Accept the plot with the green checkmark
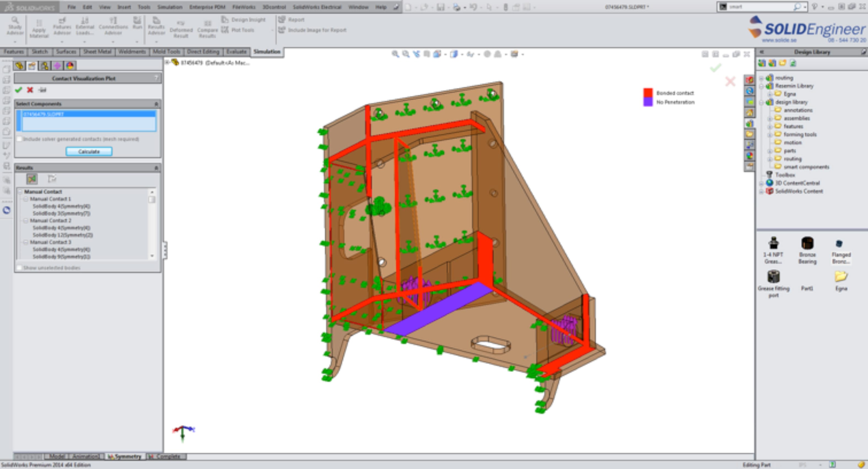The image size is (868, 469). pos(18,90)
